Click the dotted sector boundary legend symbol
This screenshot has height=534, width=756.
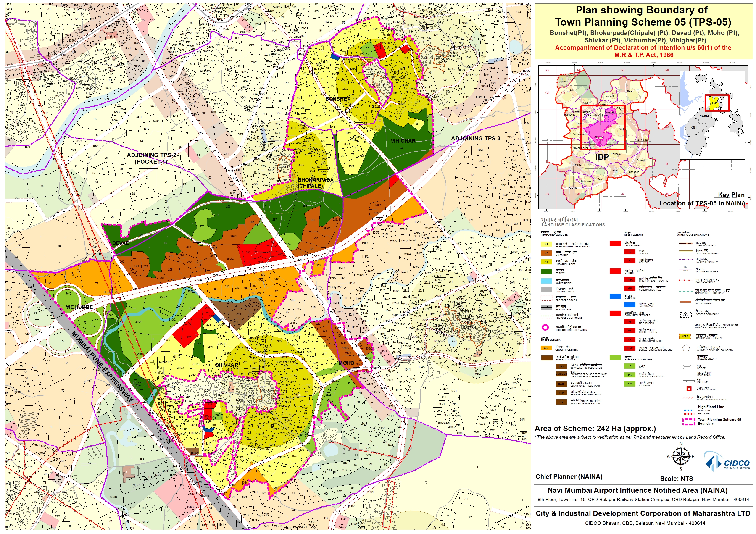(686, 315)
